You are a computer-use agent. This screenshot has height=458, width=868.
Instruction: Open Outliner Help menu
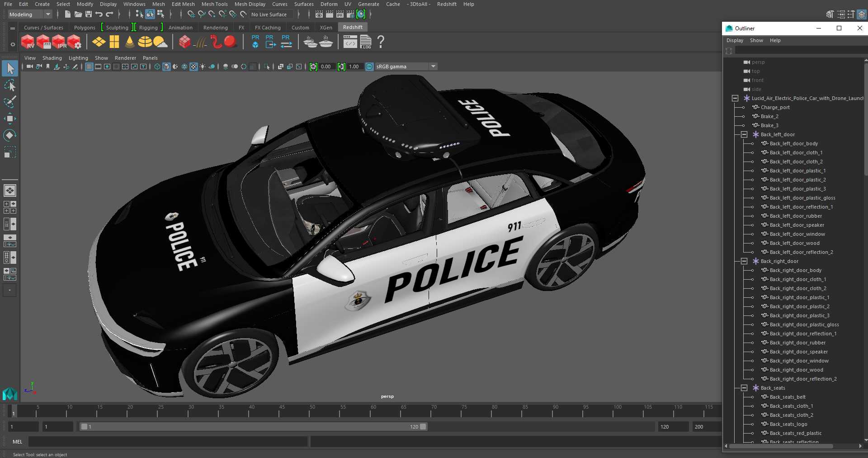point(775,40)
